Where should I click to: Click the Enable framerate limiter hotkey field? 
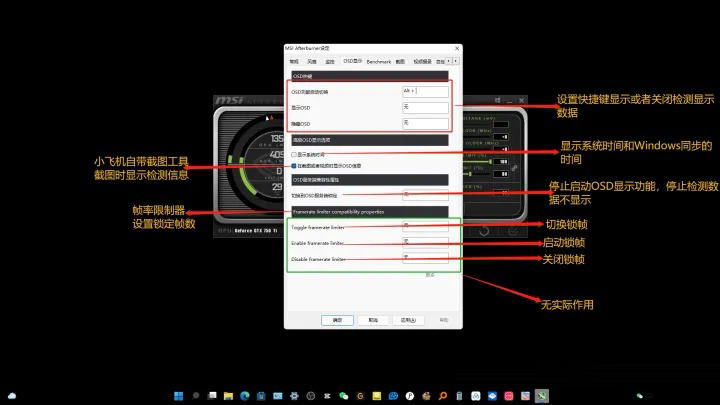pos(425,243)
